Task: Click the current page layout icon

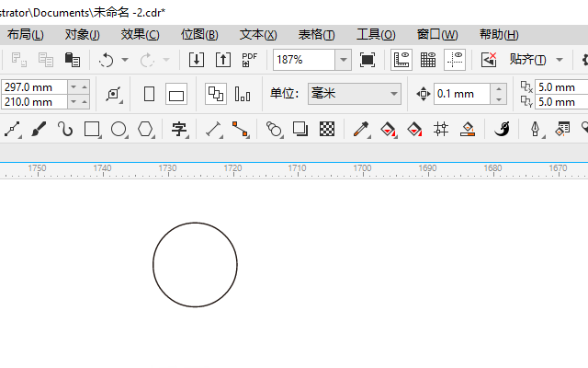Action: coord(243,94)
